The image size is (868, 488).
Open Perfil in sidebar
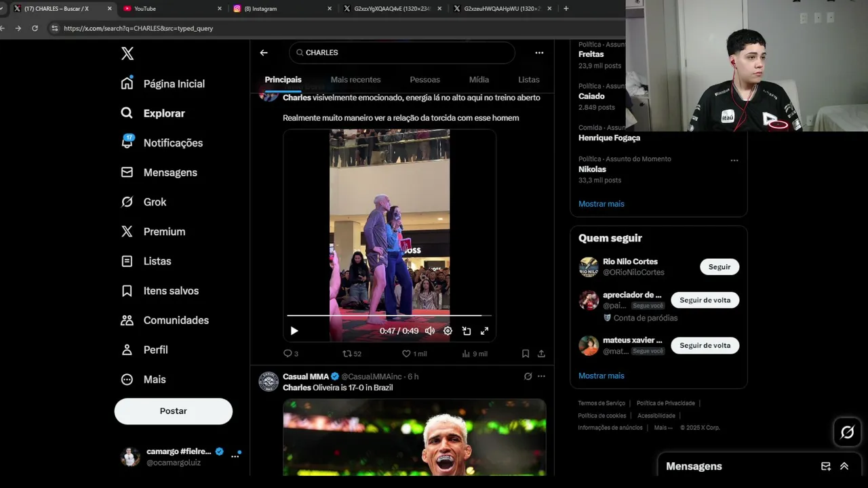pos(144,350)
